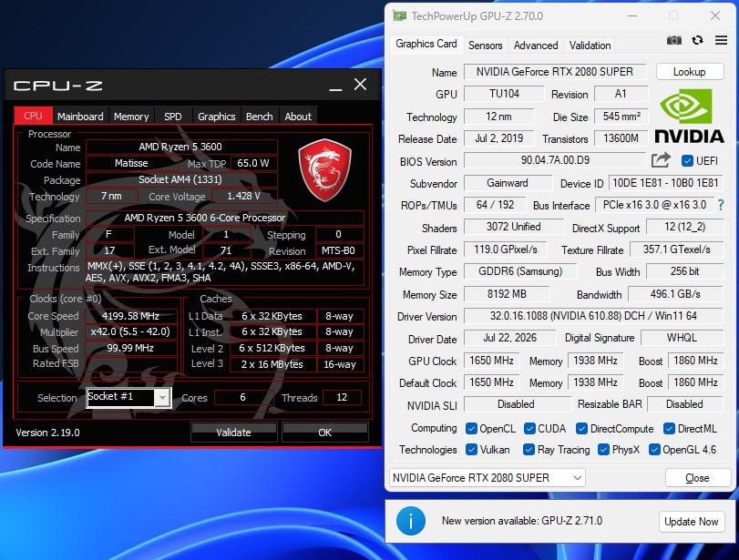This screenshot has width=739, height=560.
Task: Toggle the UEFI checkbox
Action: pyautogui.click(x=687, y=161)
